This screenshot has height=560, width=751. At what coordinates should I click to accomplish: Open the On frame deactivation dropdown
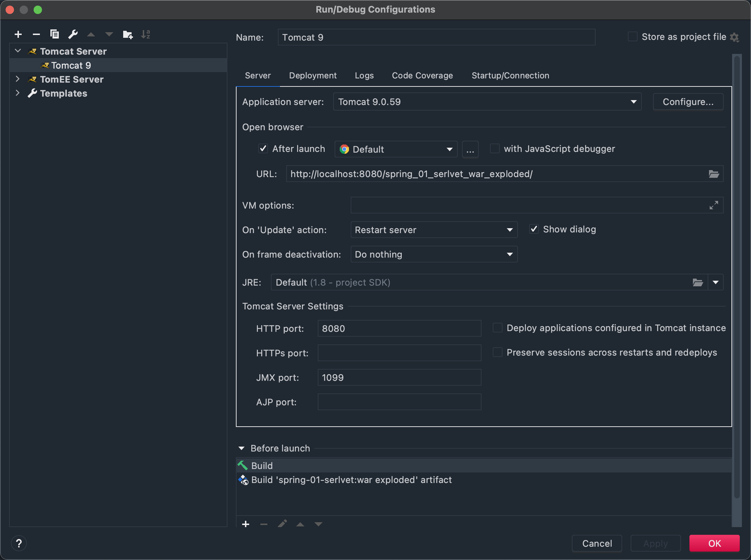coord(434,254)
